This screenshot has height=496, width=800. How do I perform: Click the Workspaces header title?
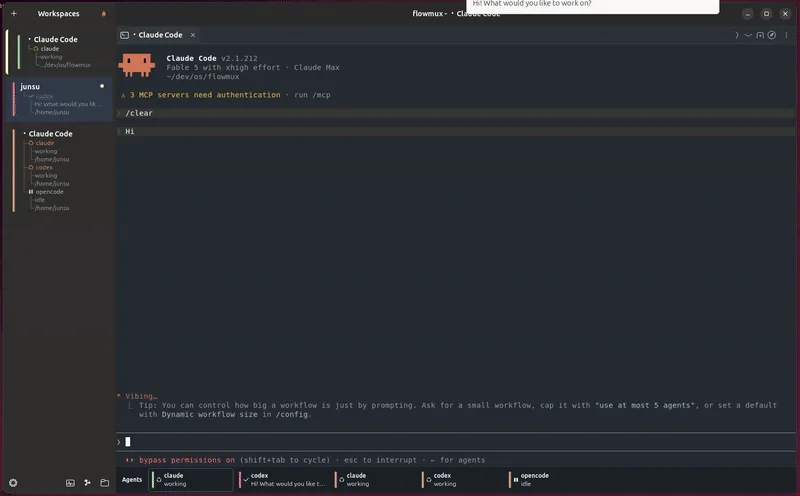(59, 14)
